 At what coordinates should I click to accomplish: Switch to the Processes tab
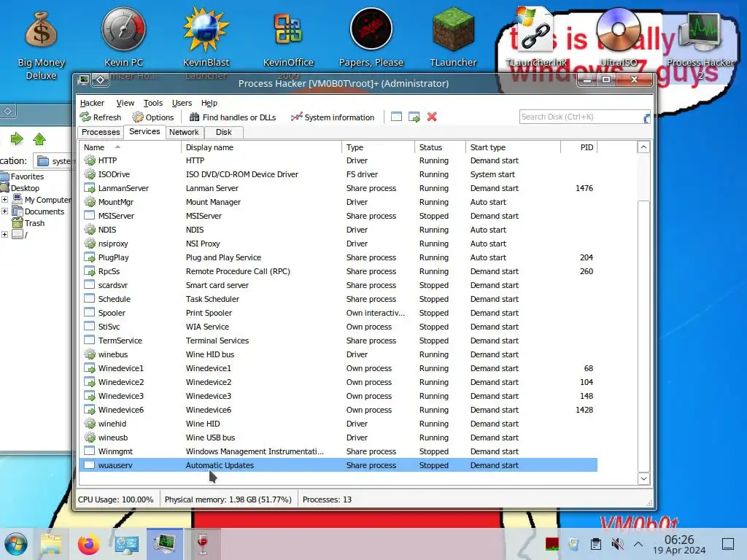click(101, 132)
